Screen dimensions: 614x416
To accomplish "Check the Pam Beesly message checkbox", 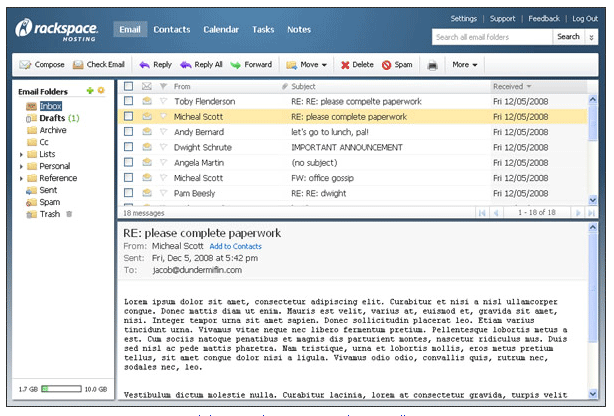I will click(x=128, y=192).
